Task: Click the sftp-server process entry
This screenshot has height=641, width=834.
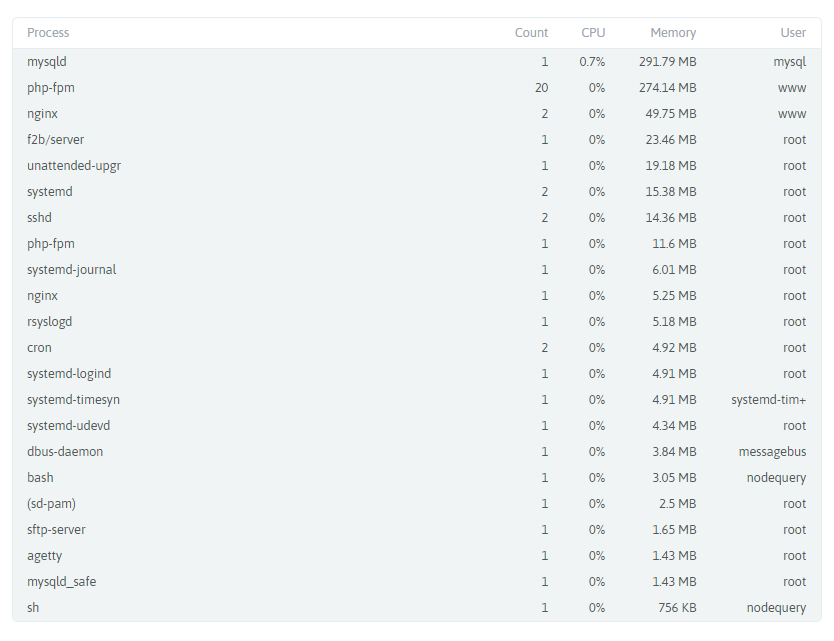Action: pyautogui.click(x=56, y=530)
